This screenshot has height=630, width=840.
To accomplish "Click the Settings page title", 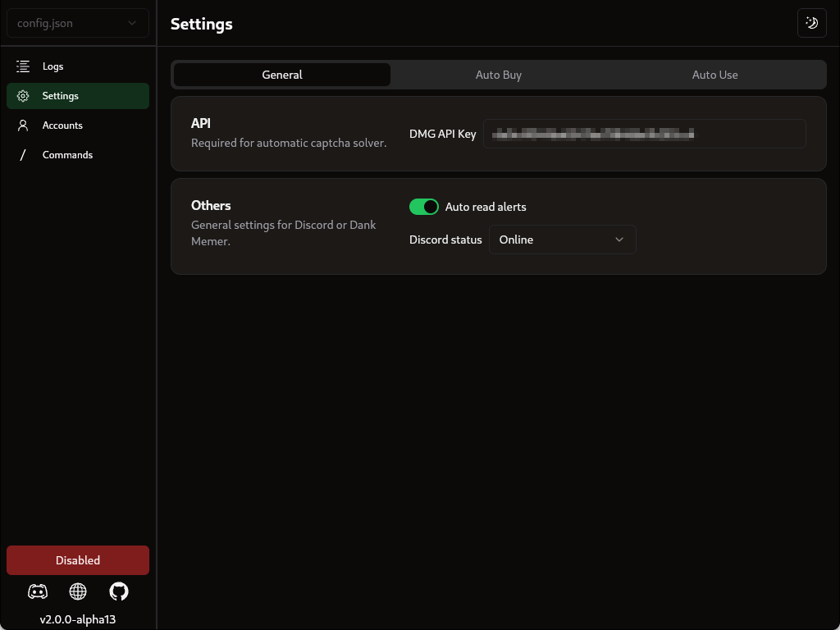I will click(202, 24).
